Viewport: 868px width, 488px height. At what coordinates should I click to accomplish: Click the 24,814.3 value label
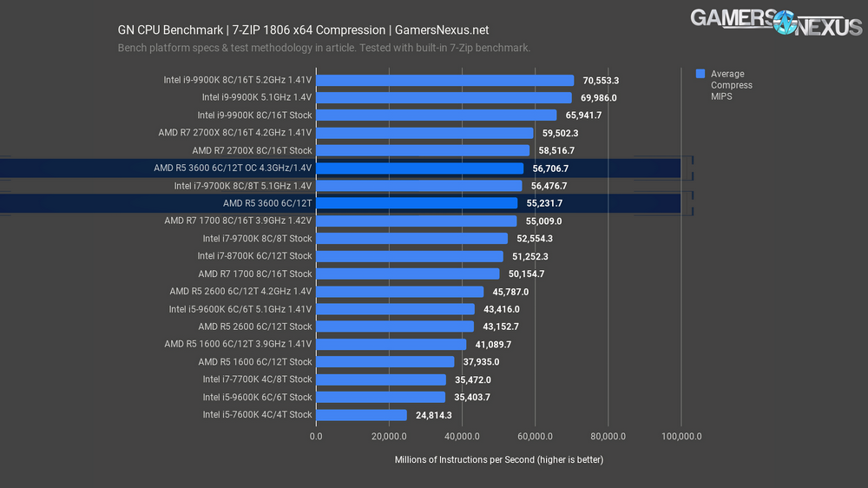pos(434,415)
